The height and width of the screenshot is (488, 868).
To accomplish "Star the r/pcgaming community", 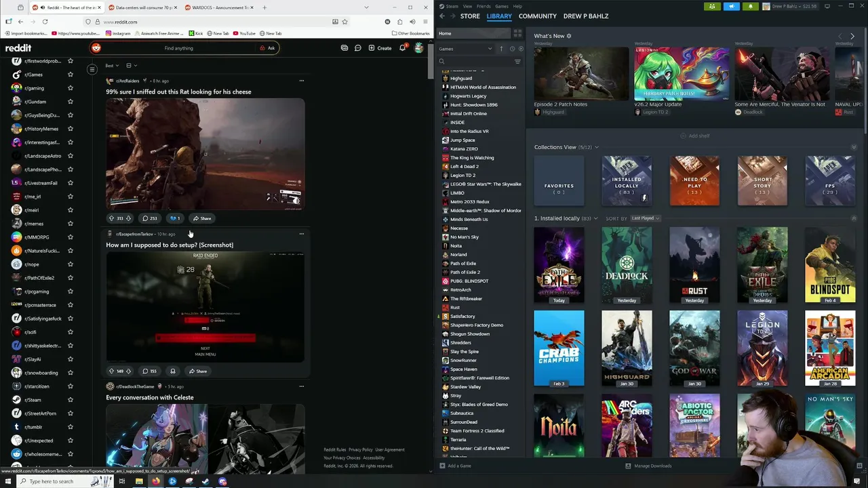I will 70,291.
